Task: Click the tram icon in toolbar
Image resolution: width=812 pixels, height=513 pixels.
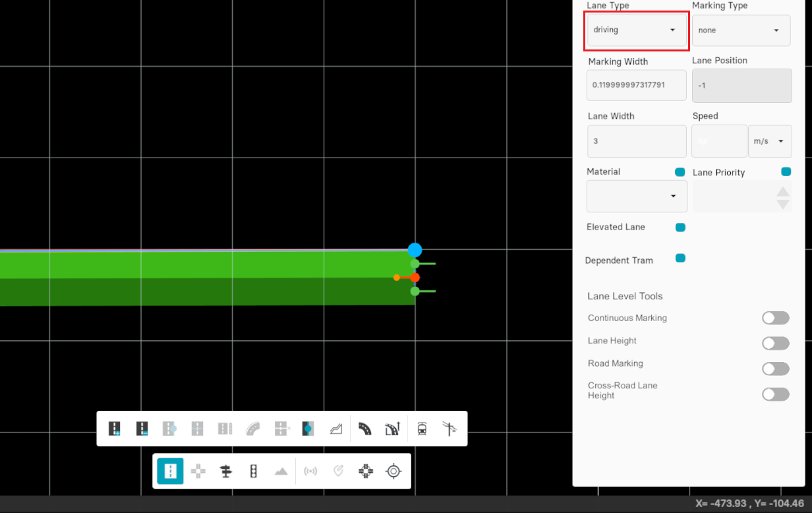Action: pyautogui.click(x=422, y=429)
